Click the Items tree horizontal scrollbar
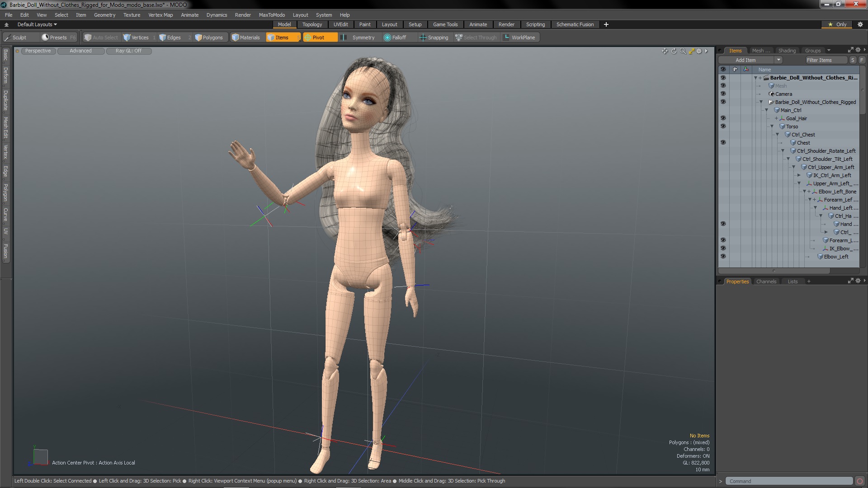The width and height of the screenshot is (868, 488). point(774,271)
